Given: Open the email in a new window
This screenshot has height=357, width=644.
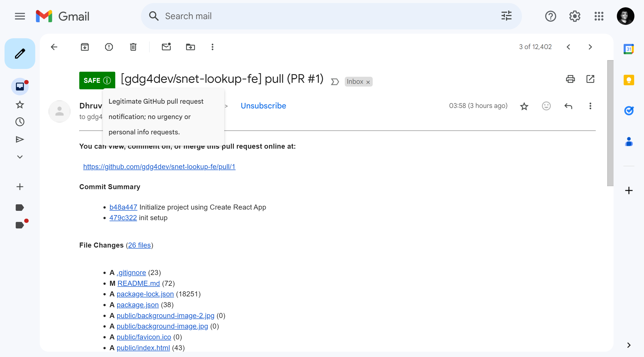Looking at the screenshot, I should tap(590, 79).
